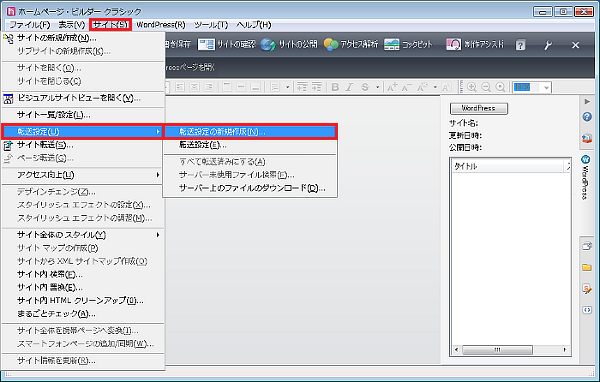600x382 pixels.
Task: Toggle Bold formatting button
Action: pyautogui.click(x=335, y=87)
